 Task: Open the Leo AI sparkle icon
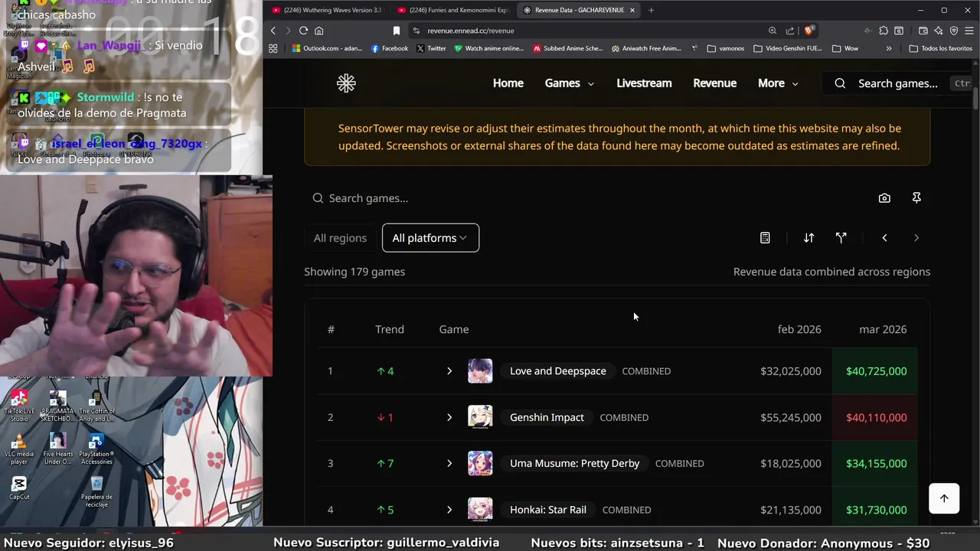[x=939, y=31]
